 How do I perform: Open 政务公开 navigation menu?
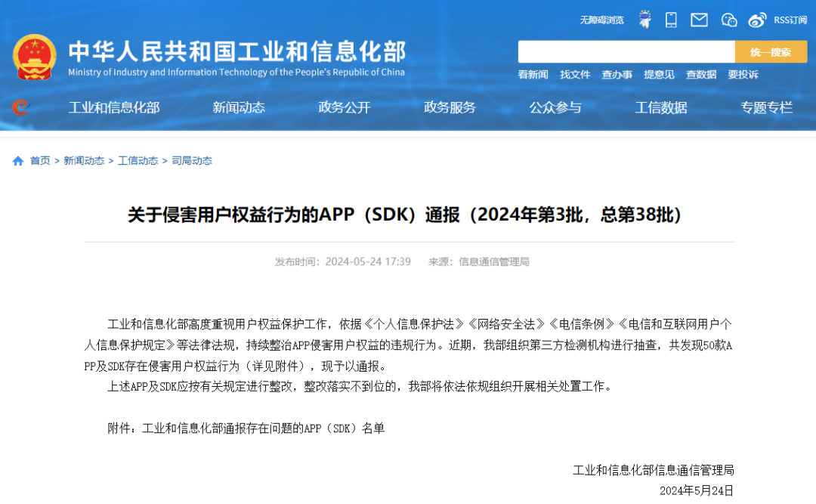tap(345, 107)
